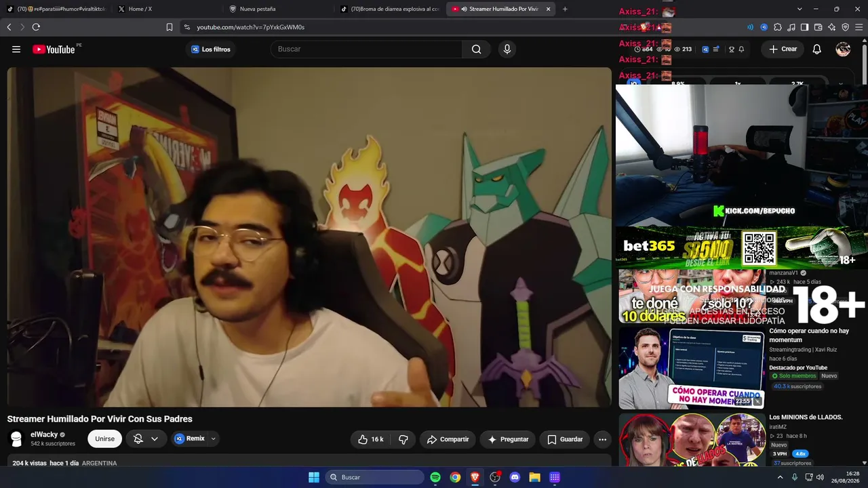Open Spotify from the taskbar

[x=435, y=477]
